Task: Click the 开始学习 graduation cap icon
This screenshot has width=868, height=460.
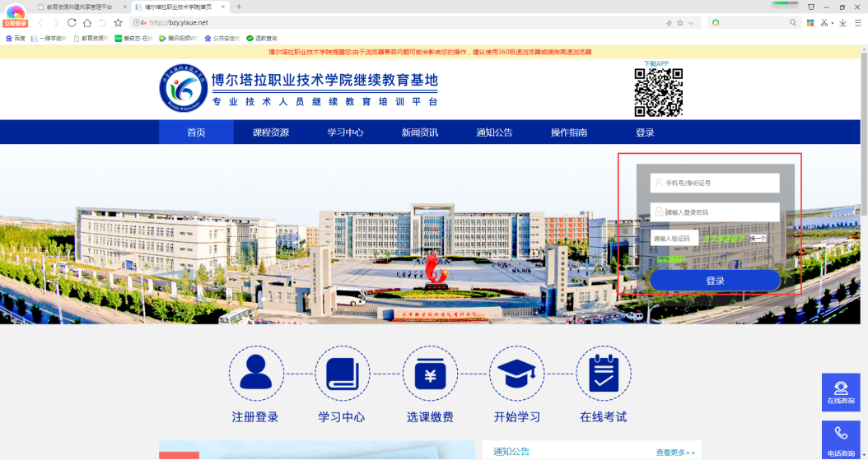Action: click(x=516, y=373)
